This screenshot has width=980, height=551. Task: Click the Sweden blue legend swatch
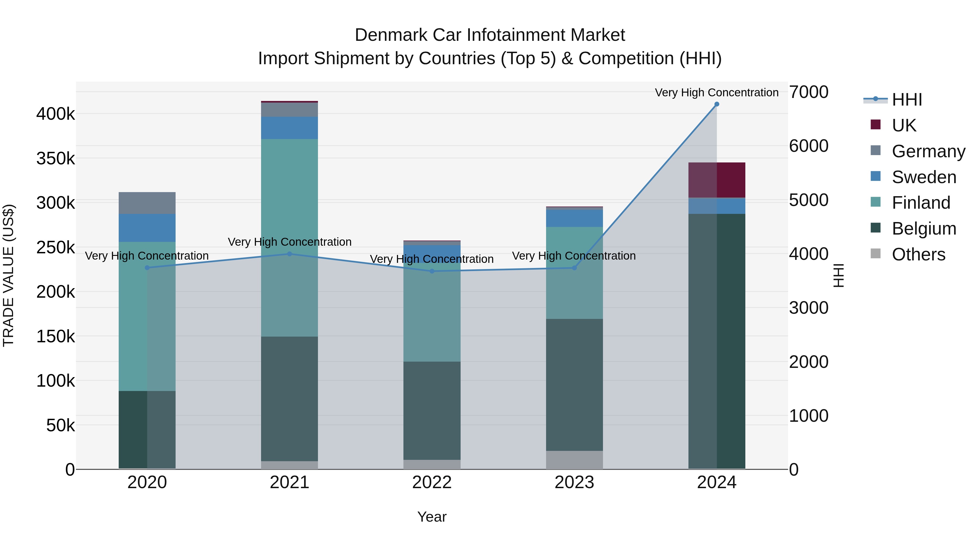[x=875, y=176]
